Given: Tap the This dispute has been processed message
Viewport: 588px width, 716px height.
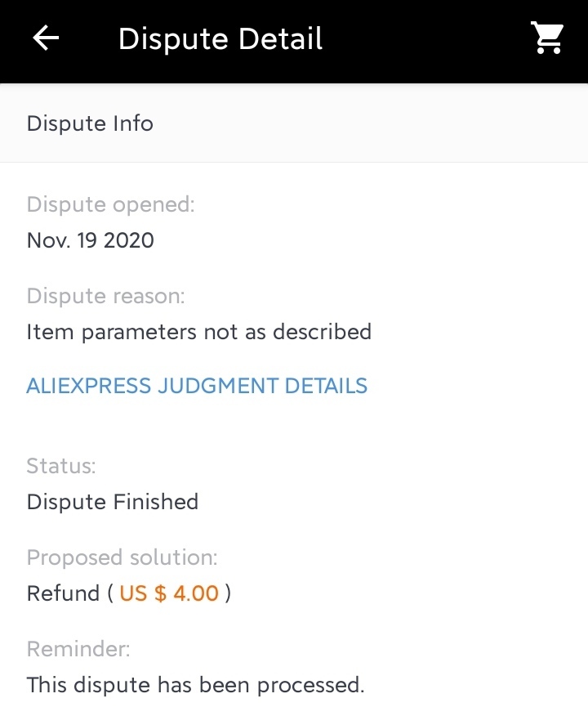Looking at the screenshot, I should click(x=195, y=685).
